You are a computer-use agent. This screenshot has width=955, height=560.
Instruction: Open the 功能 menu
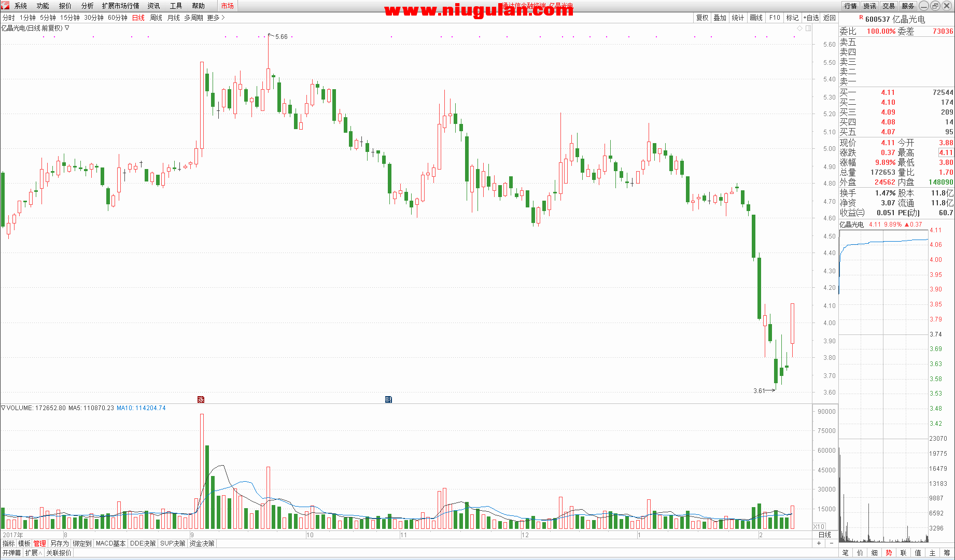tap(43, 6)
